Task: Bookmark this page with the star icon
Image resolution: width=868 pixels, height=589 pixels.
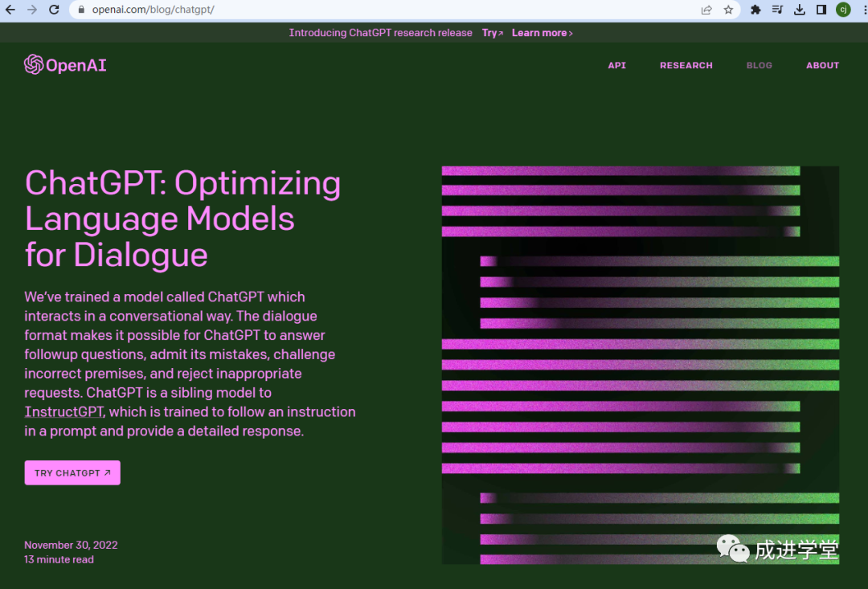Action: (728, 10)
